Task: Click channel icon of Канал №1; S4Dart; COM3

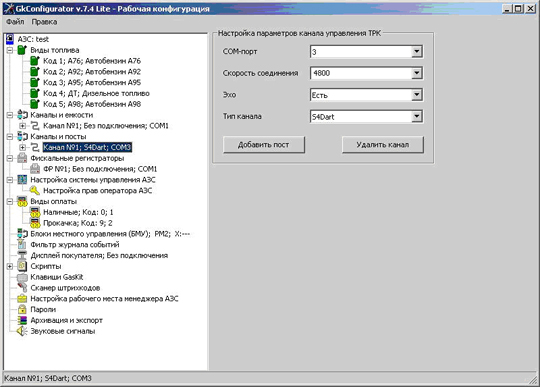Action: (x=35, y=147)
